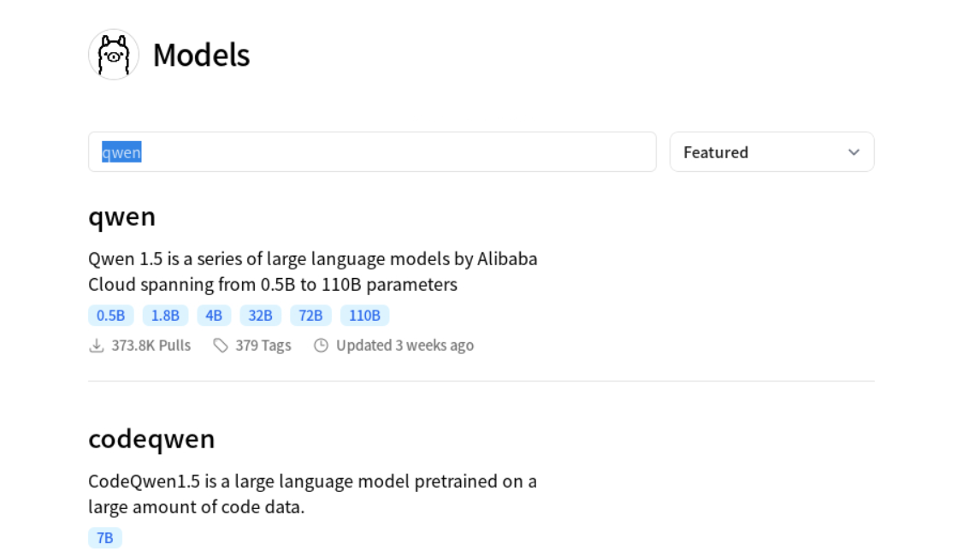Select the 0.5B size tag
This screenshot has width=980, height=556.
tap(110, 316)
